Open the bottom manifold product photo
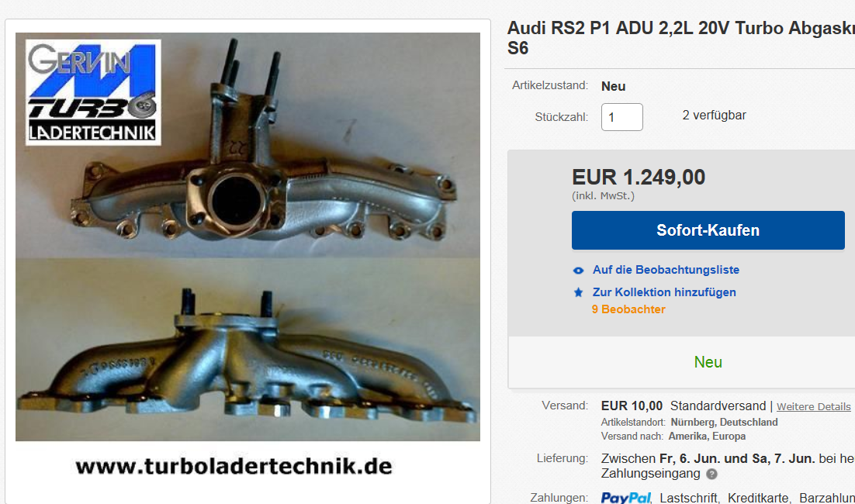This screenshot has width=855, height=504. (x=247, y=349)
